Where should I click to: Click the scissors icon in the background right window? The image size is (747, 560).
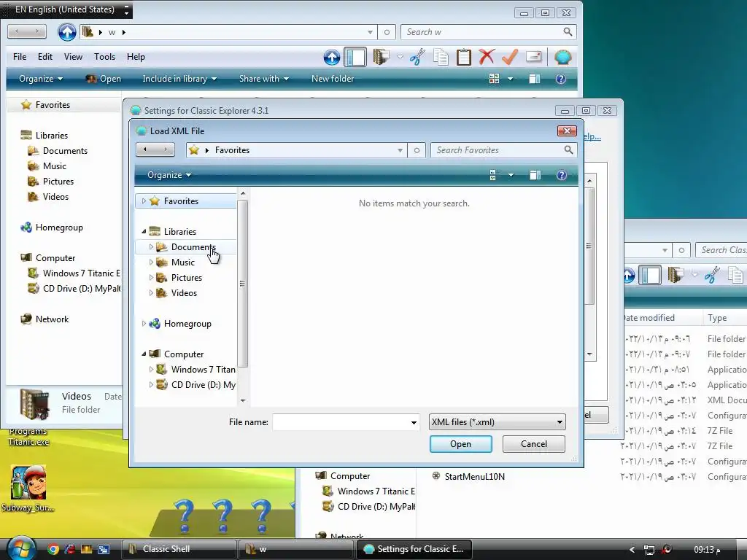[x=712, y=275]
